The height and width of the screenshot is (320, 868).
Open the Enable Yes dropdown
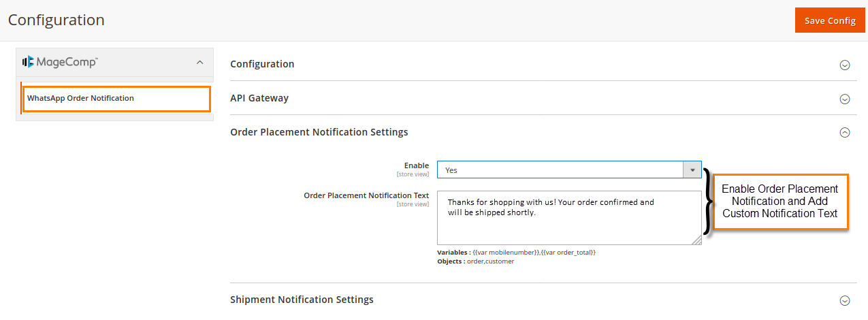(560, 170)
